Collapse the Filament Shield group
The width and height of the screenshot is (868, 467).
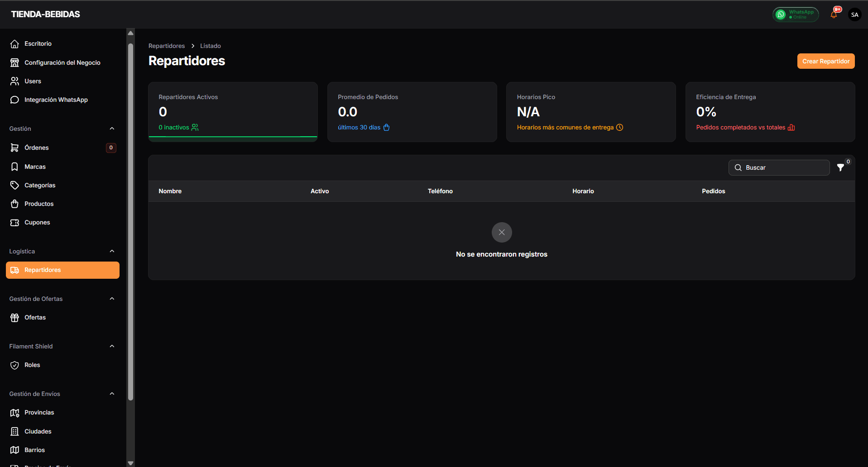pos(112,346)
